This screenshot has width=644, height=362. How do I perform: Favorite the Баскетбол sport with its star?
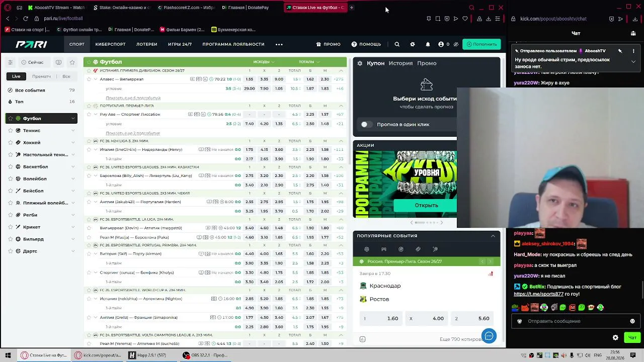[x=11, y=166]
